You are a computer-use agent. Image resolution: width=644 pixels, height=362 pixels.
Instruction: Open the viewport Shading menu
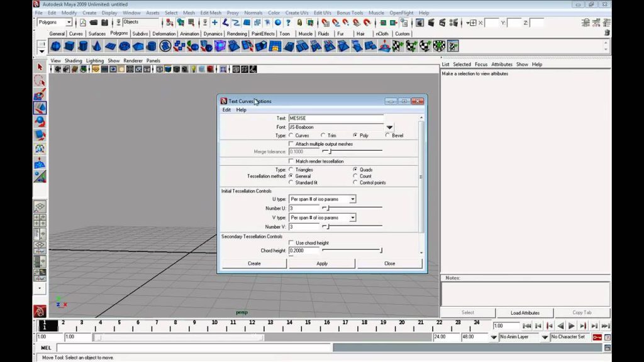(73, 61)
